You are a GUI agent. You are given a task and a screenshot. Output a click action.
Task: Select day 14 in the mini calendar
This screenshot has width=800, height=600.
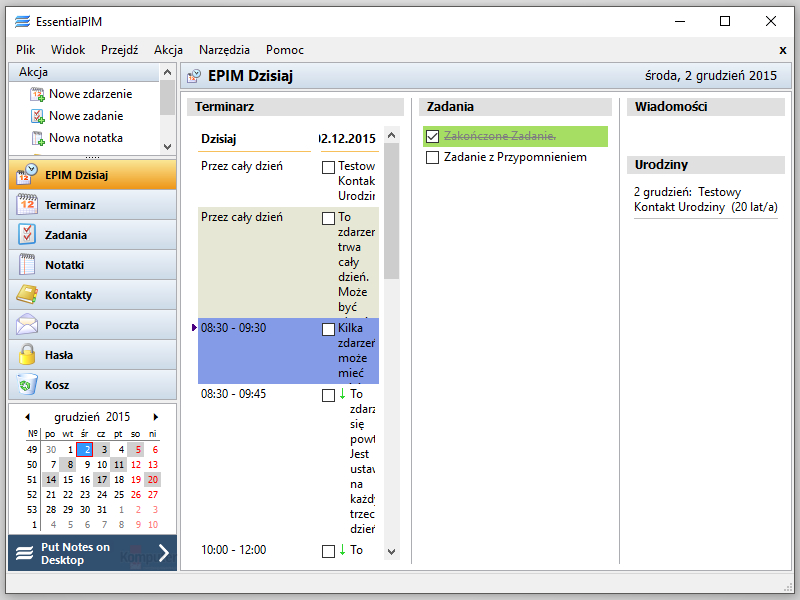click(x=51, y=480)
